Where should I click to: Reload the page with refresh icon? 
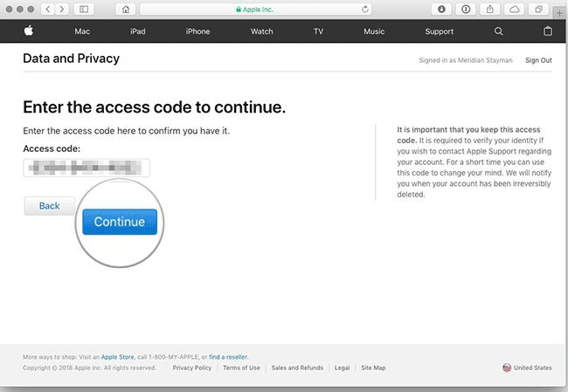(x=365, y=10)
